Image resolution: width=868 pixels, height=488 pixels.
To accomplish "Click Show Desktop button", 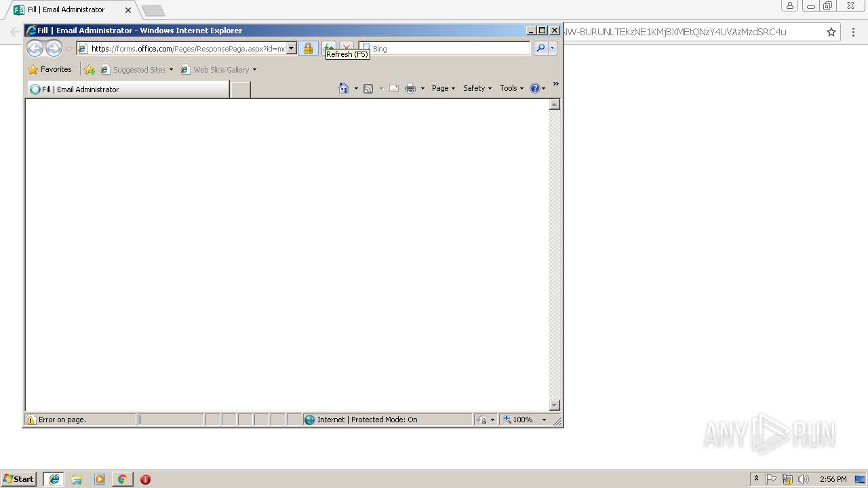I will pyautogui.click(x=860, y=479).
